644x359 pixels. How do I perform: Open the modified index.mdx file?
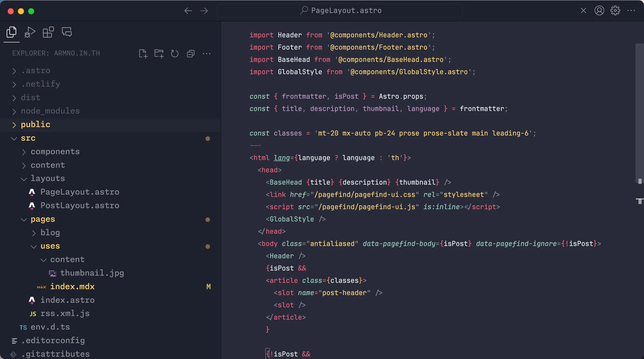pos(72,287)
